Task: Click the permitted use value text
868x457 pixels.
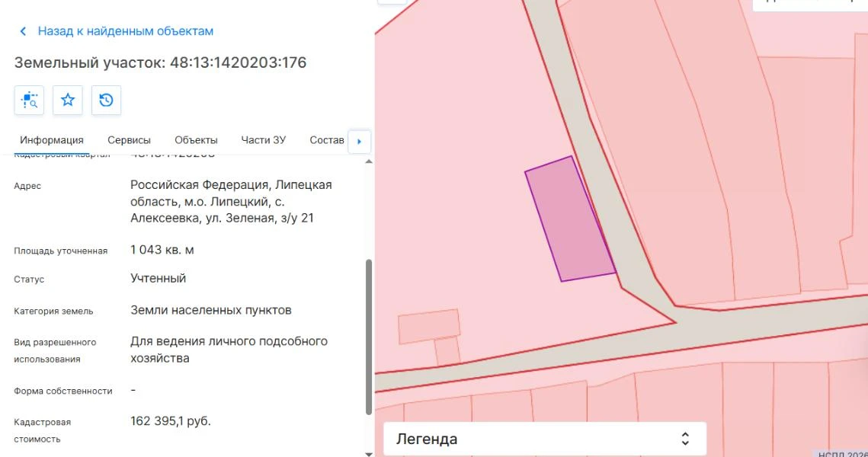Action: (229, 350)
